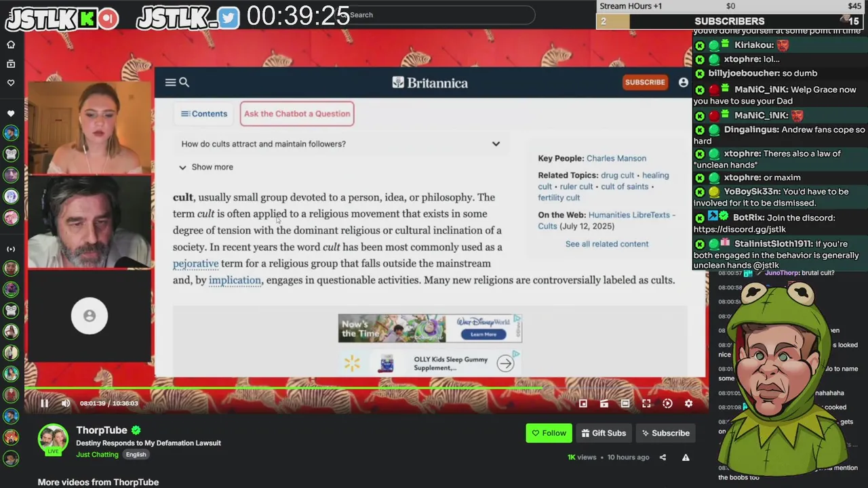Viewport: 868px width, 488px height.
Task: Enter fullscreen video mode
Action: pos(646,403)
